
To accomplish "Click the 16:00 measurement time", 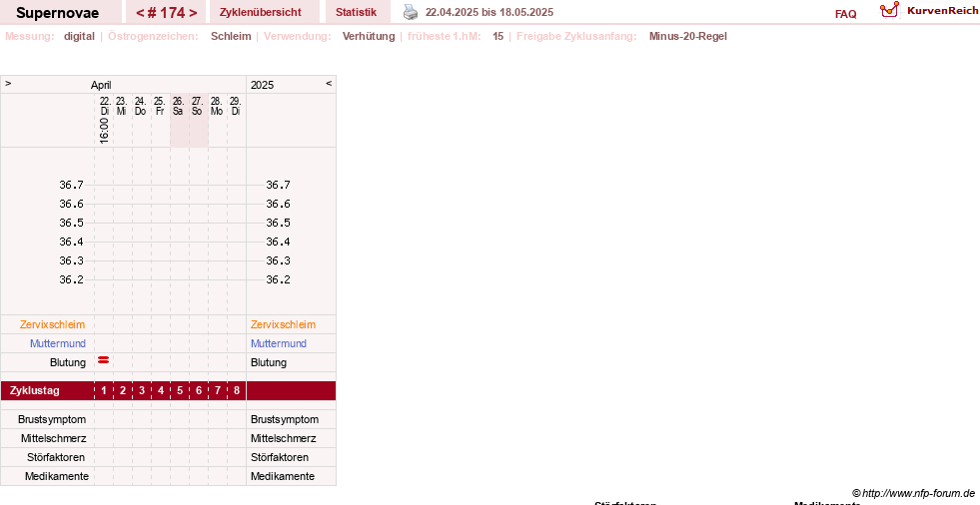I will [x=104, y=131].
